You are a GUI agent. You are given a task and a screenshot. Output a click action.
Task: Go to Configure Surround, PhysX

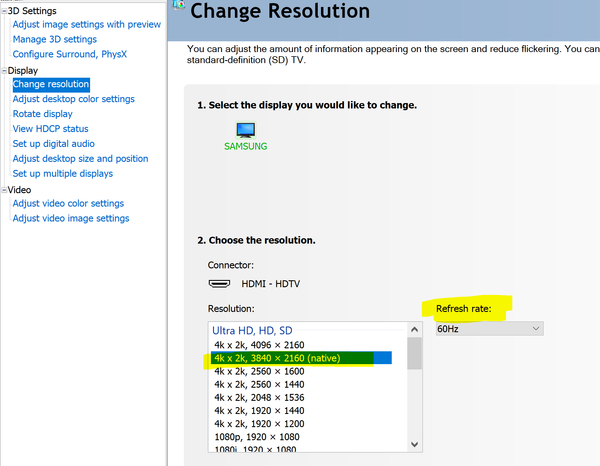coord(70,54)
